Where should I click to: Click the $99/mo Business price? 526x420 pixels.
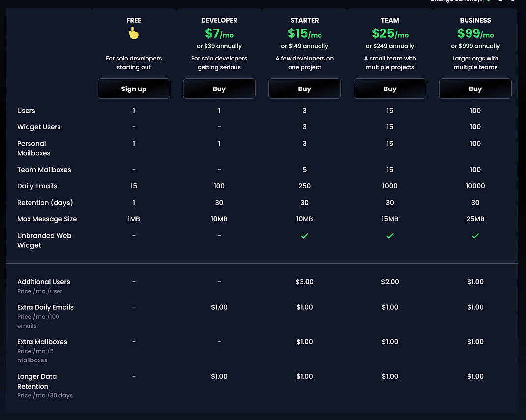coord(475,33)
